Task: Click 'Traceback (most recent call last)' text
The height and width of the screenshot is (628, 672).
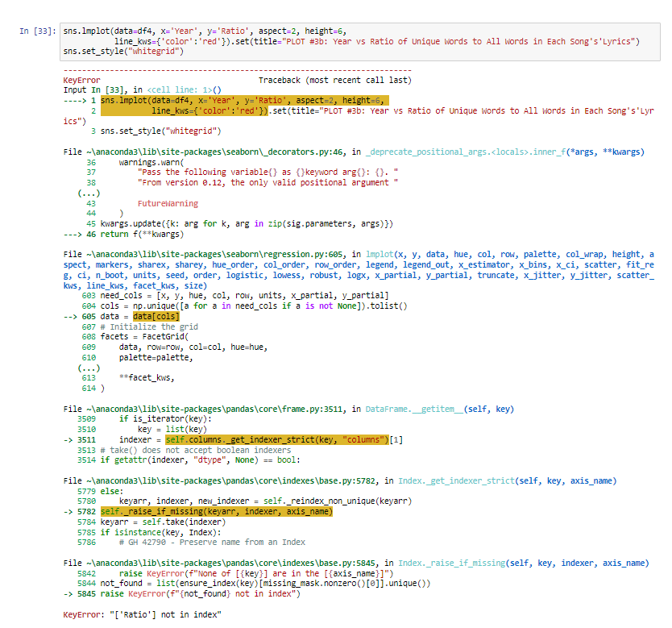Action: [334, 80]
